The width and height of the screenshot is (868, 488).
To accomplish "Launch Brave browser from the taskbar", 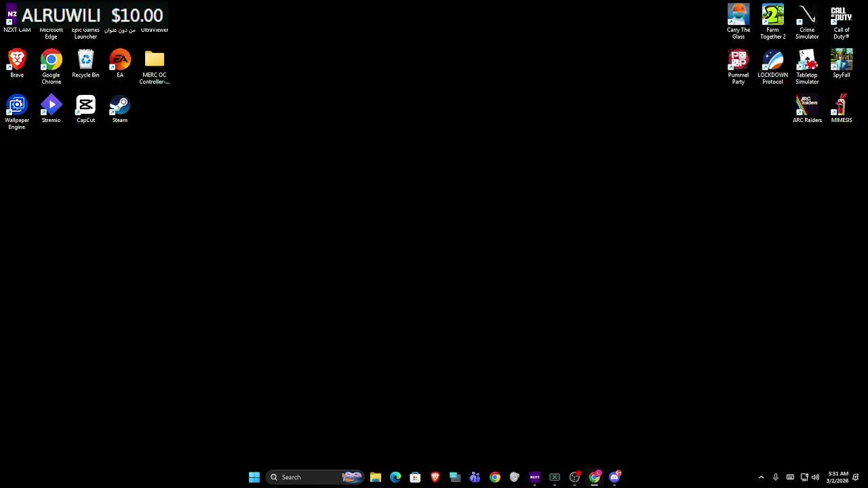I will pyautogui.click(x=435, y=477).
